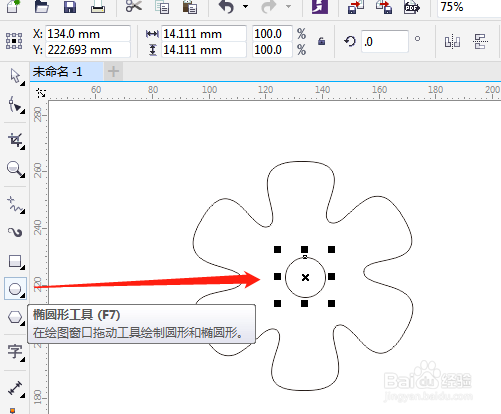Click the top-left selection handle of the circle

click(x=277, y=249)
